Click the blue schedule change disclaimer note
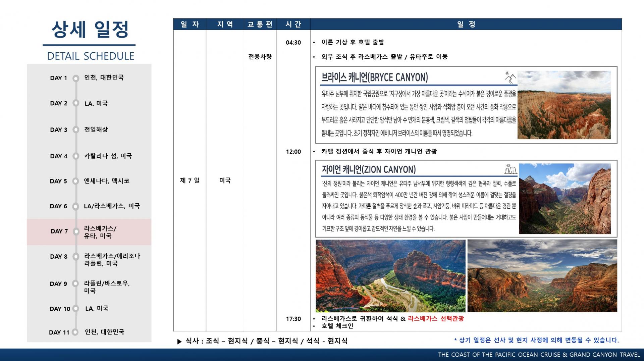 (536, 340)
